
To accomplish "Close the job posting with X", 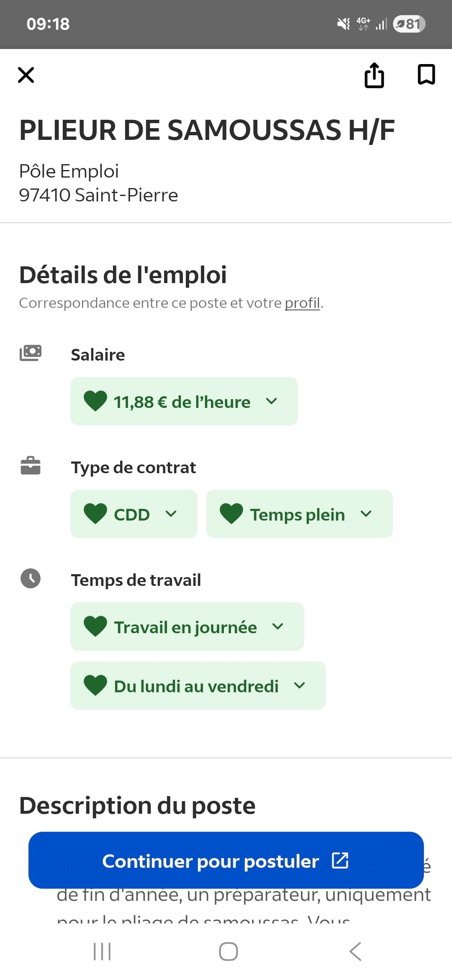I will point(26,75).
